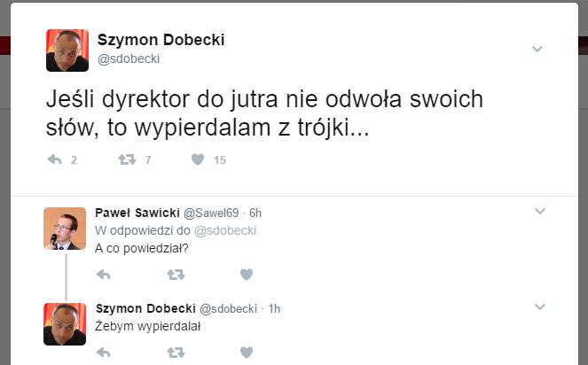Reply to the main Szymon Dobecki tweet

click(x=54, y=159)
